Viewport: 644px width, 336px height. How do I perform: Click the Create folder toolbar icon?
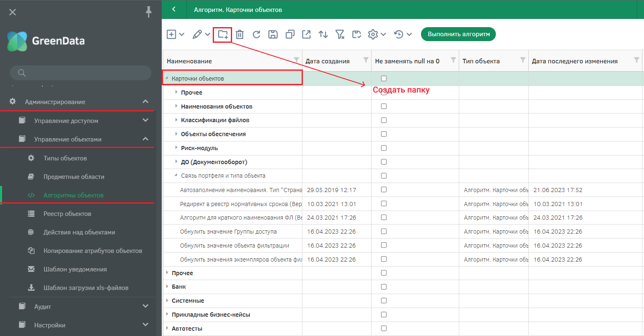point(223,35)
